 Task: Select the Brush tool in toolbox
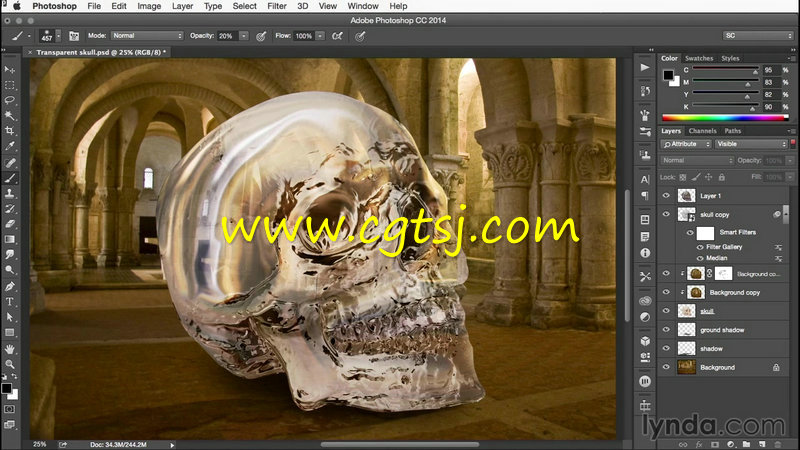click(x=10, y=178)
